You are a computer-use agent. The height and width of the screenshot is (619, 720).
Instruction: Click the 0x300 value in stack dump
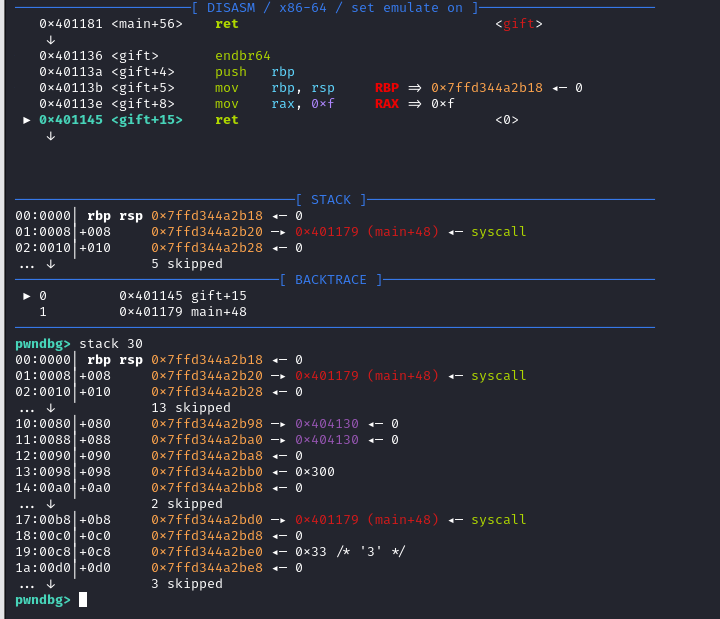[315, 472]
